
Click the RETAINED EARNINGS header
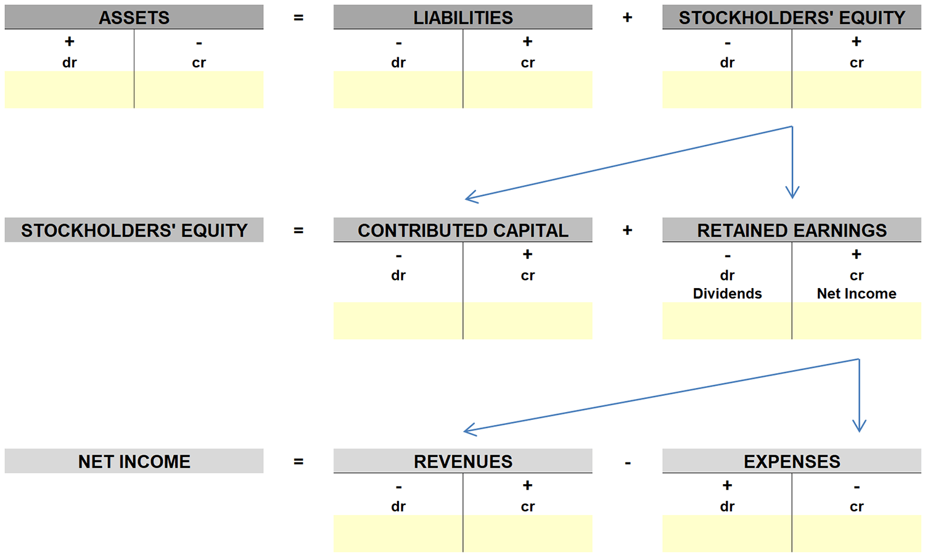click(x=792, y=230)
